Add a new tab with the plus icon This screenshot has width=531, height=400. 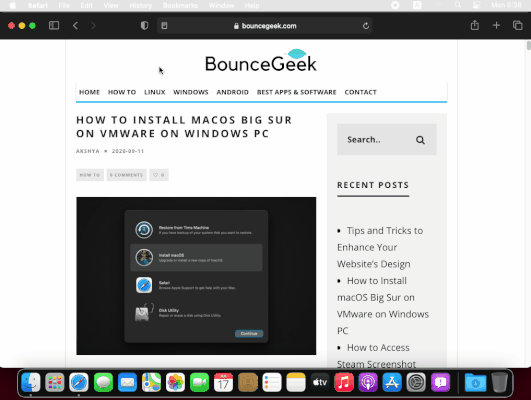click(496, 25)
